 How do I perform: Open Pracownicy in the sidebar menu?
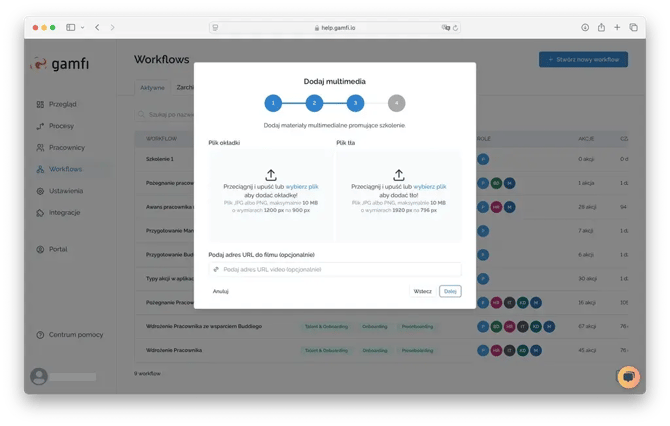(x=67, y=147)
